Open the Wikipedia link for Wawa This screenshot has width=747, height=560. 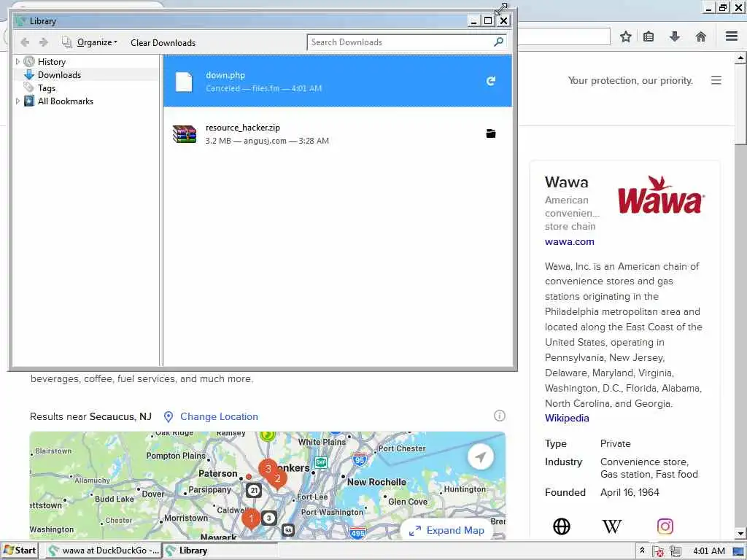[567, 418]
